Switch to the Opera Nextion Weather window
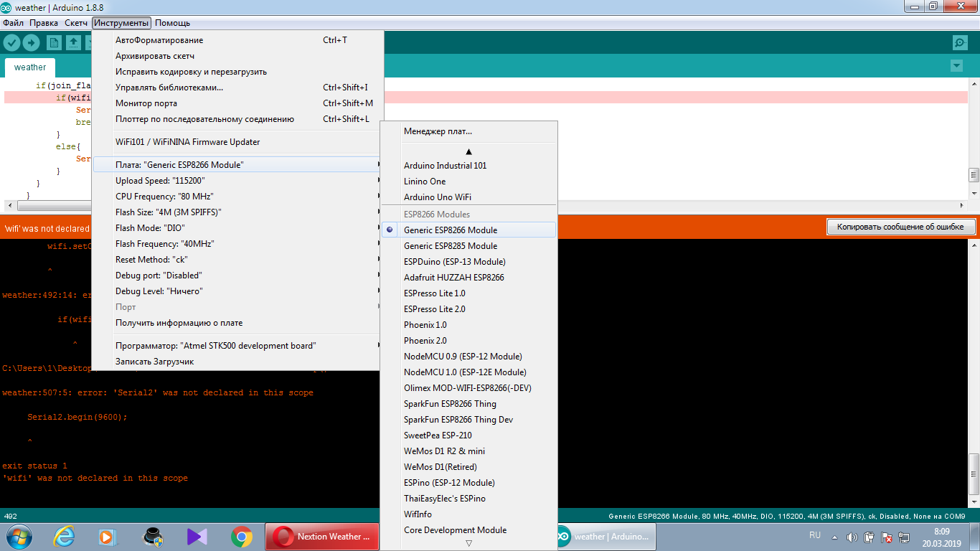Image resolution: width=980 pixels, height=551 pixels. click(322, 537)
